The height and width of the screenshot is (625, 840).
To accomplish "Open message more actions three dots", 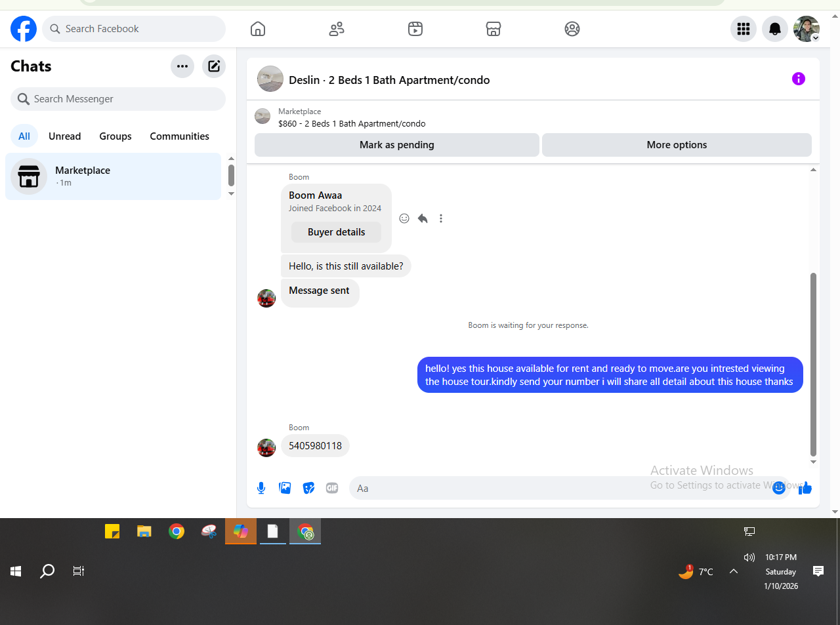I will 441,218.
